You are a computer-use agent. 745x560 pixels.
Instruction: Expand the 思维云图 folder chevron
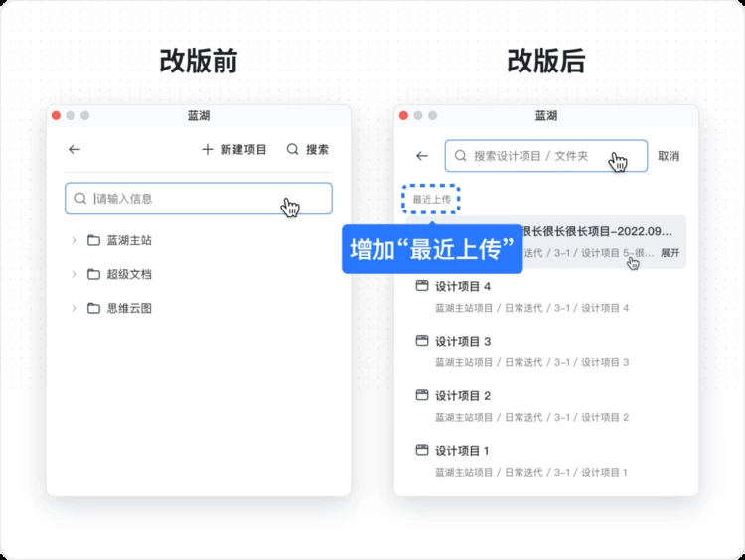point(74,309)
